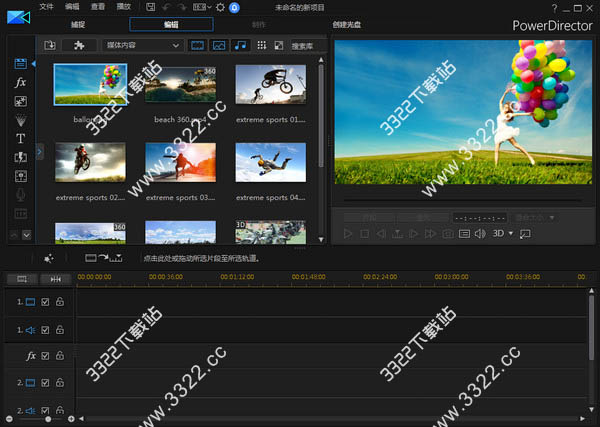Expand the explorer view side arrow
Viewport: 600px width, 427px height.
pos(39,152)
